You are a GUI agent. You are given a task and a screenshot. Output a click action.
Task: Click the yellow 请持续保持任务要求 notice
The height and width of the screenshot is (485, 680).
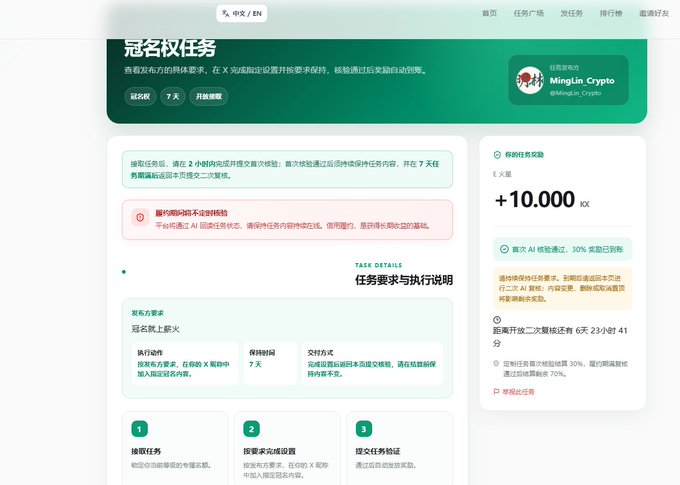pos(562,288)
